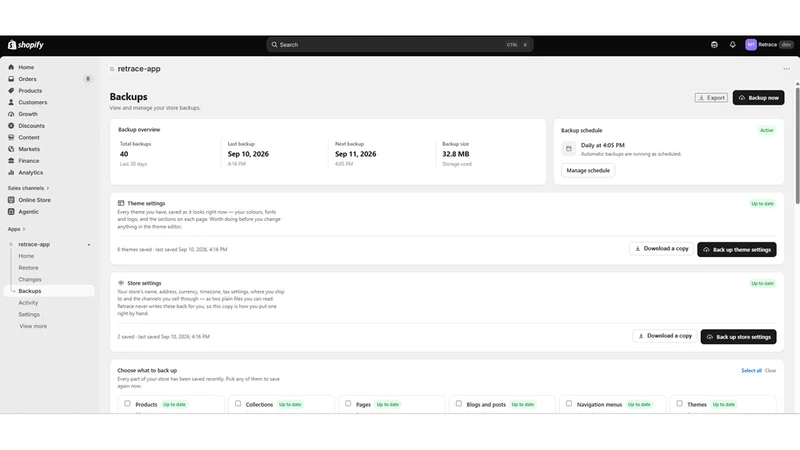Go to Changes under retrace-app
800x450 pixels.
click(x=30, y=280)
